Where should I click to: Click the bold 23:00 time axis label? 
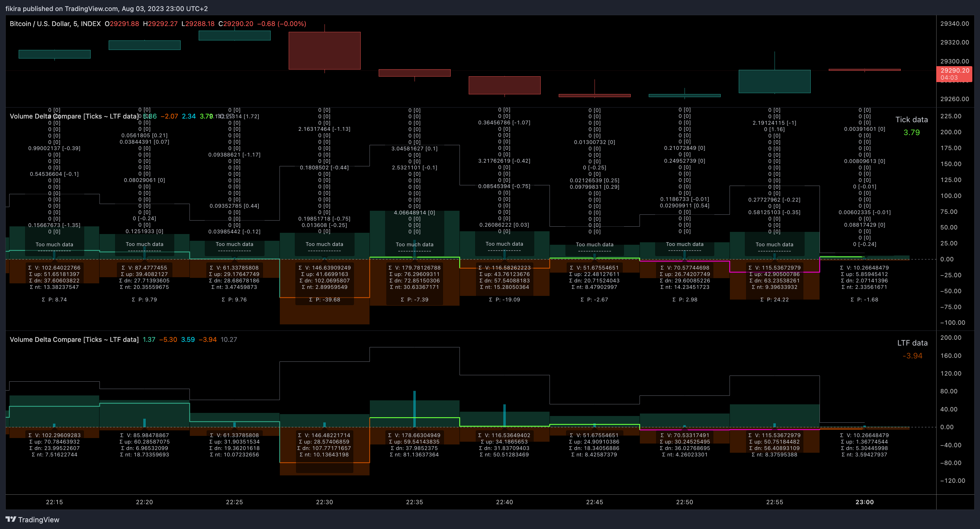pyautogui.click(x=865, y=502)
